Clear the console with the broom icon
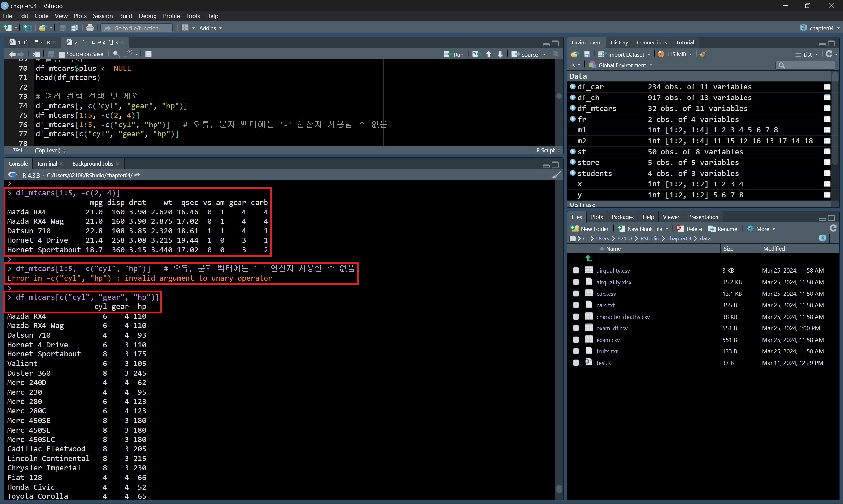843x504 pixels. [x=556, y=175]
